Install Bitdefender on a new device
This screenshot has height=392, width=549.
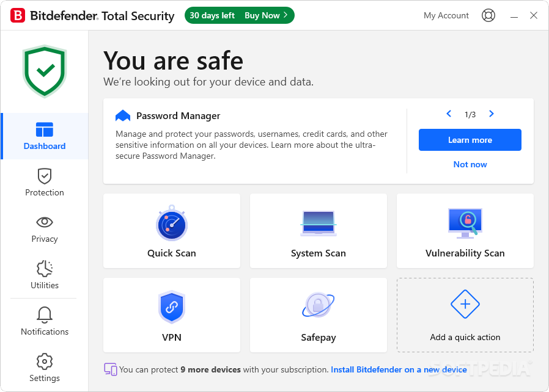(399, 369)
